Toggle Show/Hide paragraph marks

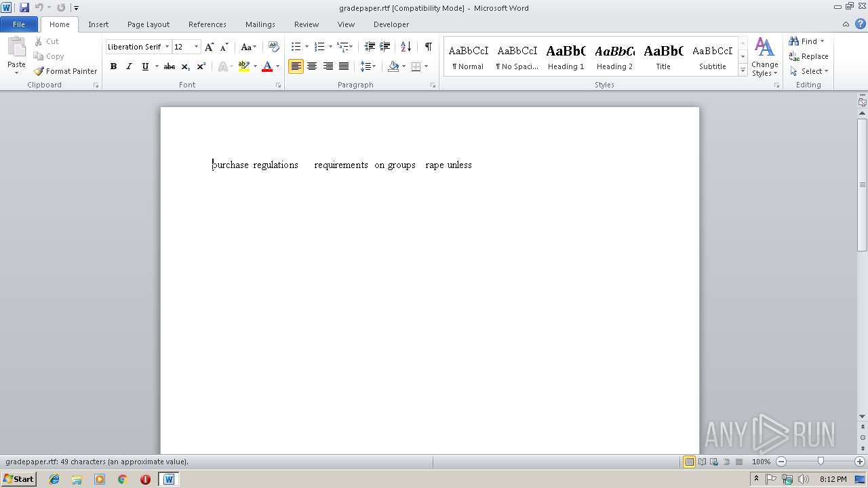[x=429, y=47]
